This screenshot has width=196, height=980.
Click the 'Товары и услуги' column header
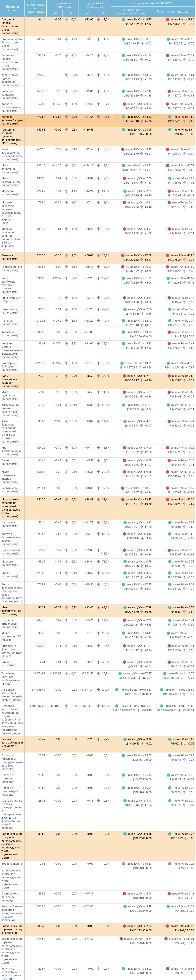[x=12, y=8]
